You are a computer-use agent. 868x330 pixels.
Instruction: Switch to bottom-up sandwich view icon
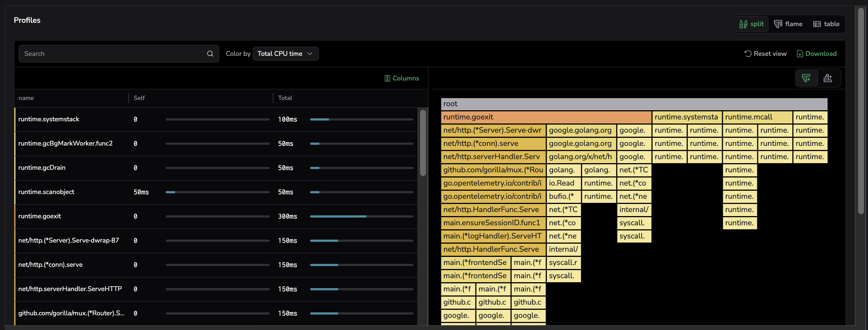828,78
